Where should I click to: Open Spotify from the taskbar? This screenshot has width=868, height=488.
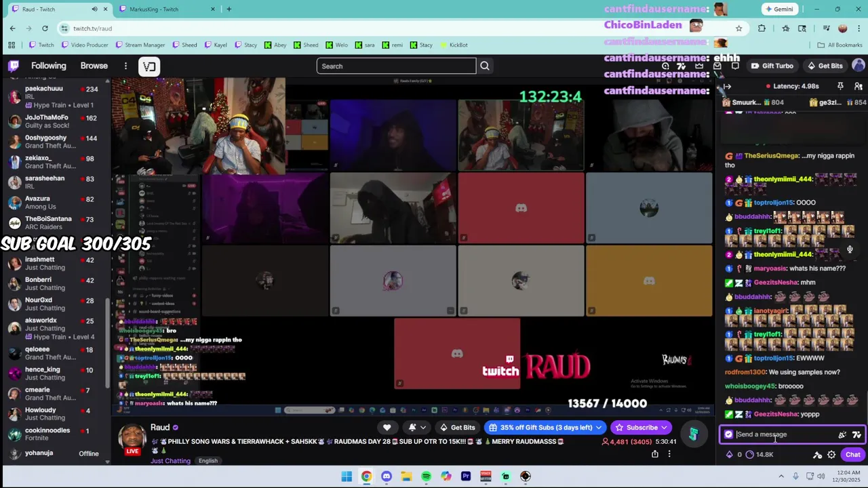pyautogui.click(x=426, y=476)
